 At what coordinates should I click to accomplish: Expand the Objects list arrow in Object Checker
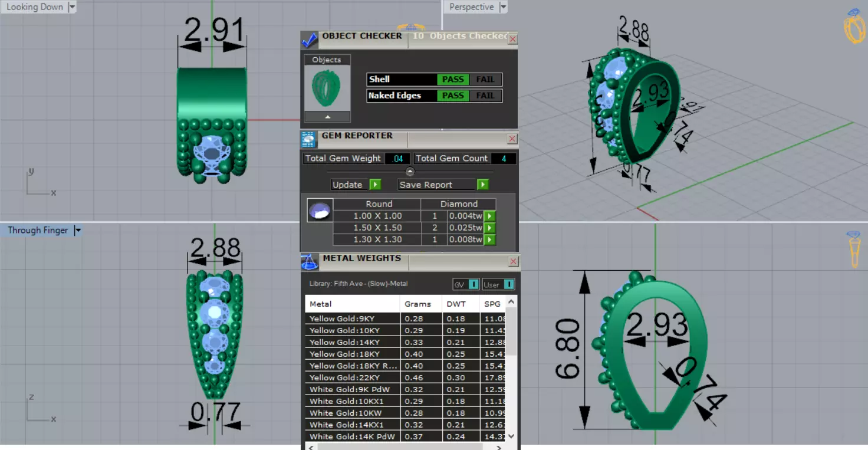point(328,117)
